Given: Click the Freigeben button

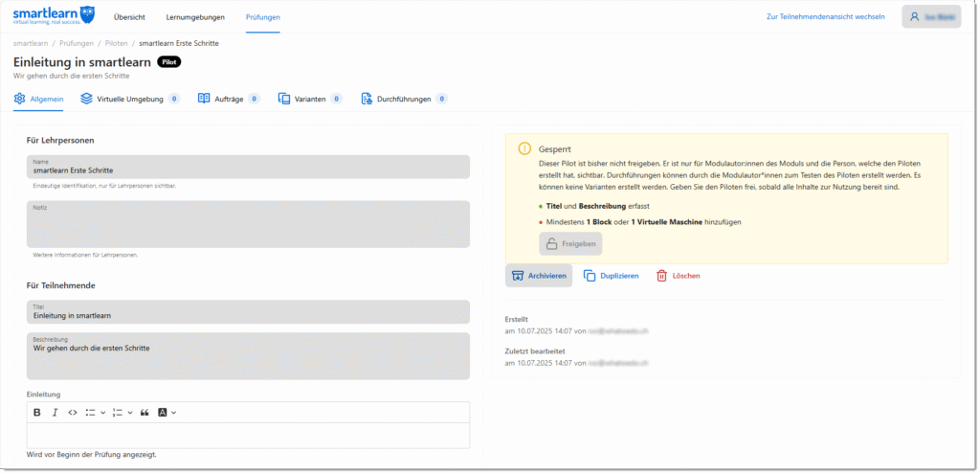Looking at the screenshot, I should pyautogui.click(x=570, y=244).
